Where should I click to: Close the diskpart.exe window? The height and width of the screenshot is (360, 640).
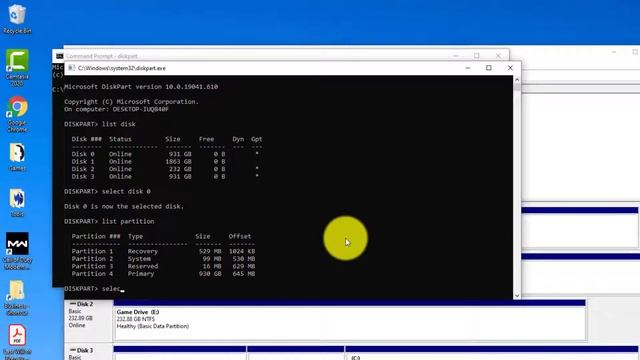[x=510, y=68]
